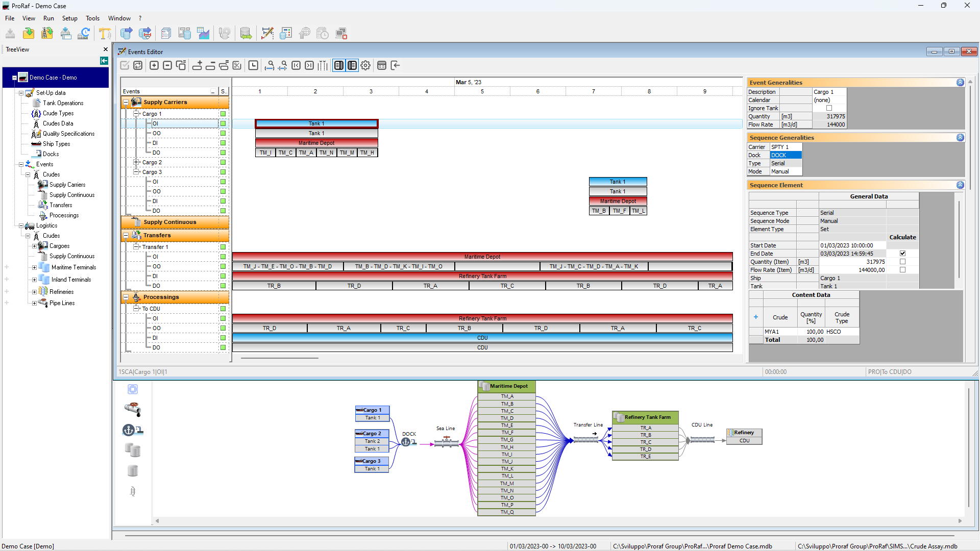
Task: Click the jump-to-start icon in Events Editor toolbar
Action: [296, 65]
